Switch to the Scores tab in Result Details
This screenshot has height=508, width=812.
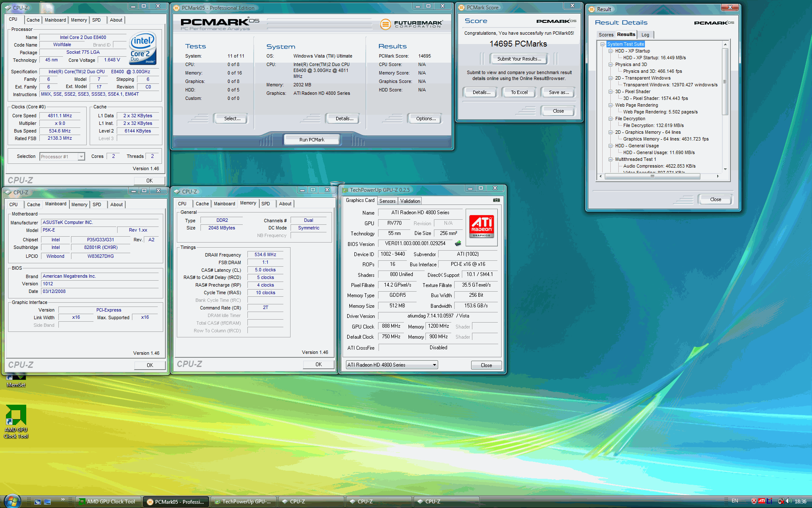(x=606, y=35)
